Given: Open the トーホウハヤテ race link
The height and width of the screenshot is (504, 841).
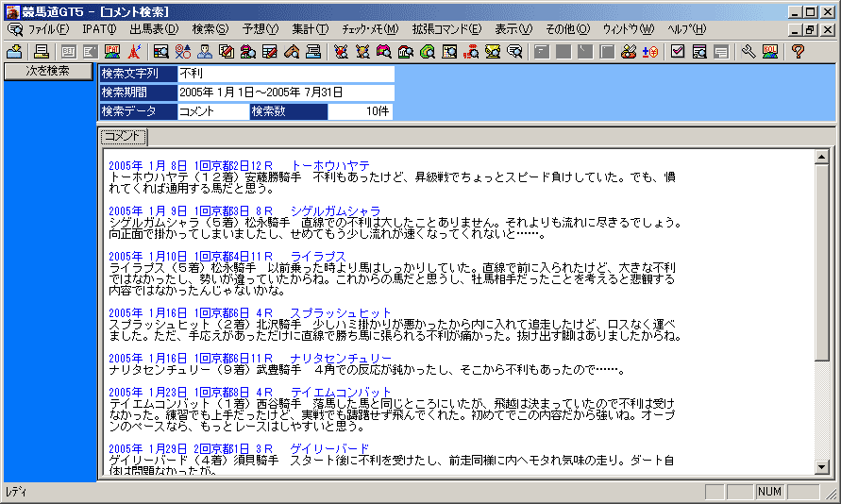Looking at the screenshot, I should pos(330,165).
